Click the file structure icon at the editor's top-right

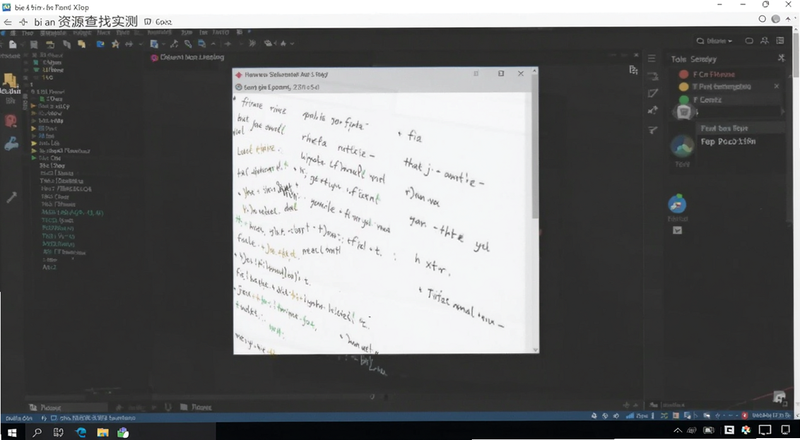tap(633, 70)
